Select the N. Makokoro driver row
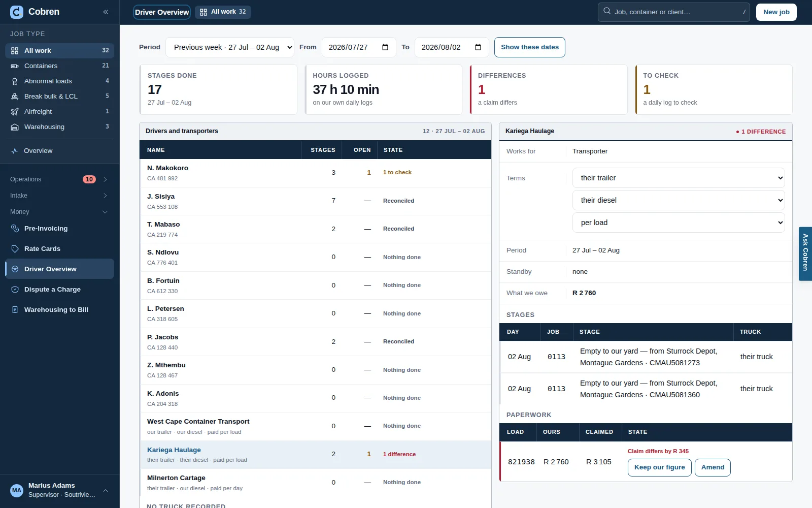 coord(315,173)
